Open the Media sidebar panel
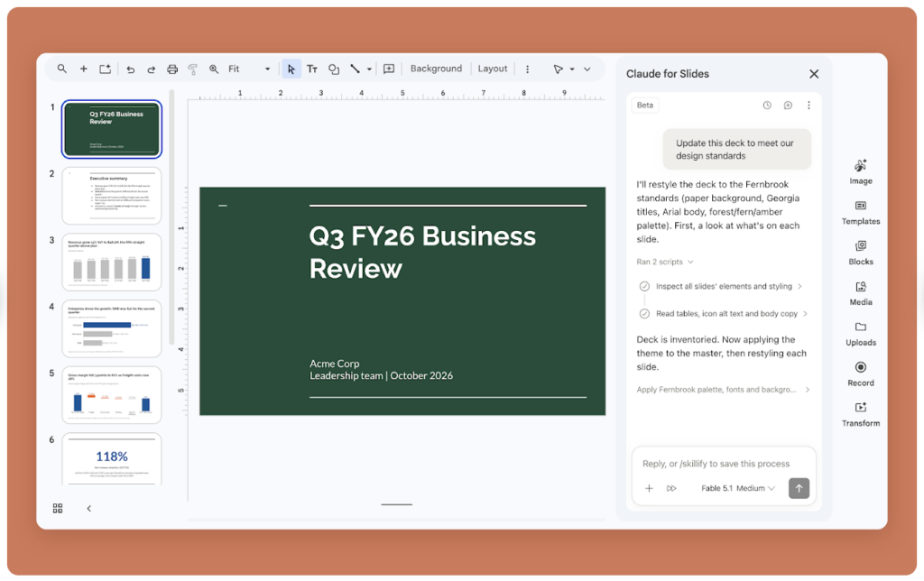 click(x=860, y=293)
